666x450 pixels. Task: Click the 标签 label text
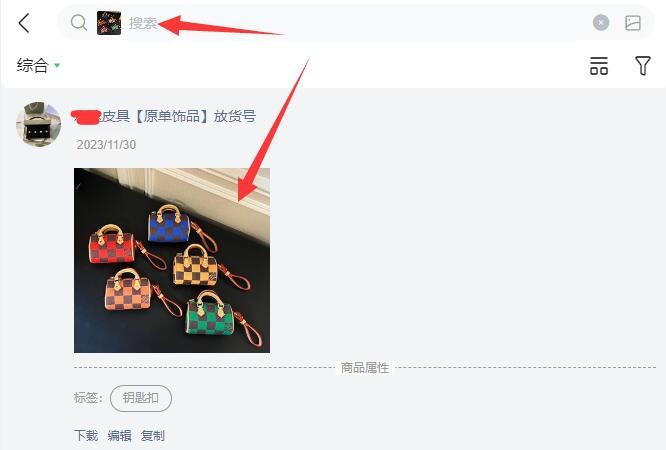(x=88, y=398)
